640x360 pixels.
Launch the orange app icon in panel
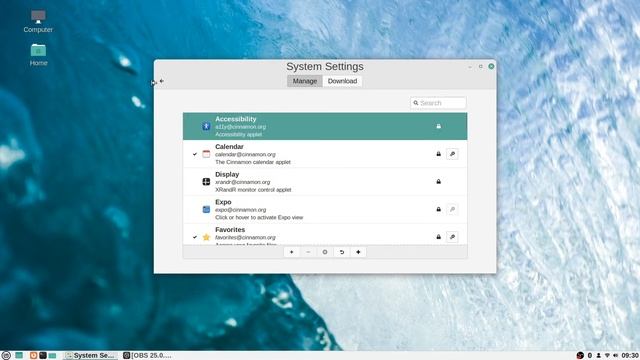pyautogui.click(x=33, y=356)
